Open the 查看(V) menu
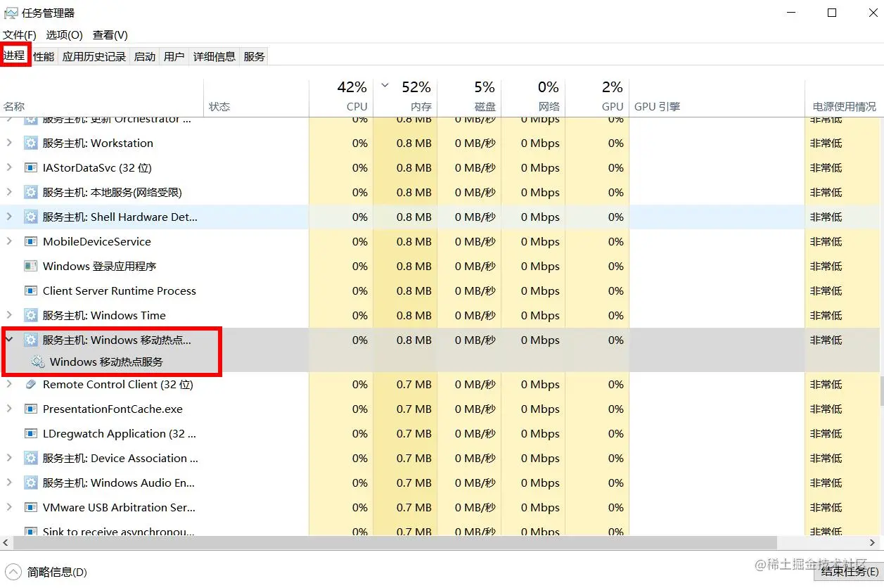The width and height of the screenshot is (884, 588). pyautogui.click(x=110, y=34)
